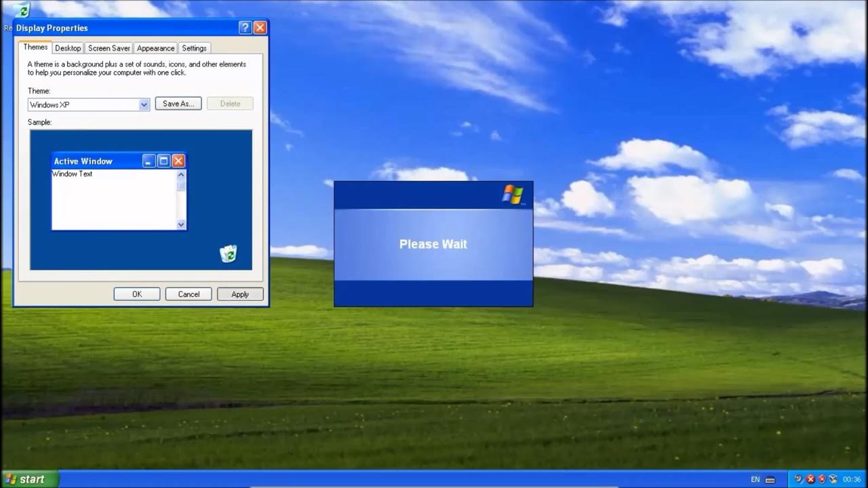
Task: Select the Themes tab
Action: (x=35, y=47)
